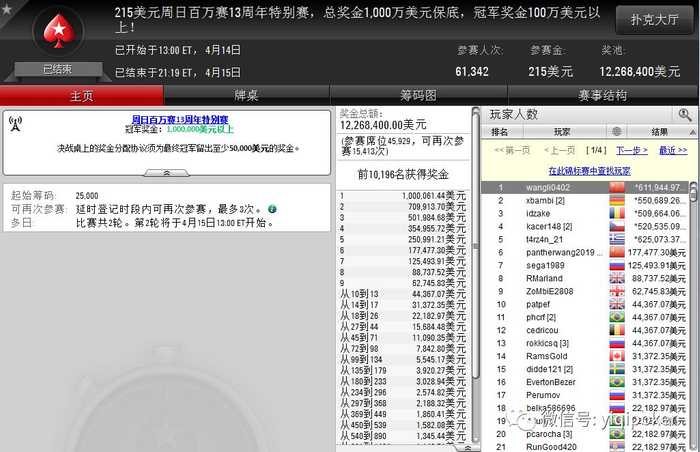700x452 pixels.
Task: Click the Russia flag beside sega1989
Action: pyautogui.click(x=617, y=265)
